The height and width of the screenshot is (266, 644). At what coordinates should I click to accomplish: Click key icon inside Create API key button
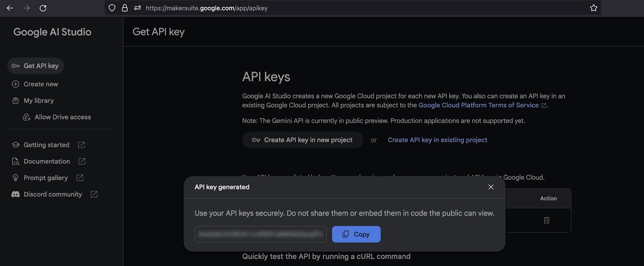click(x=256, y=140)
